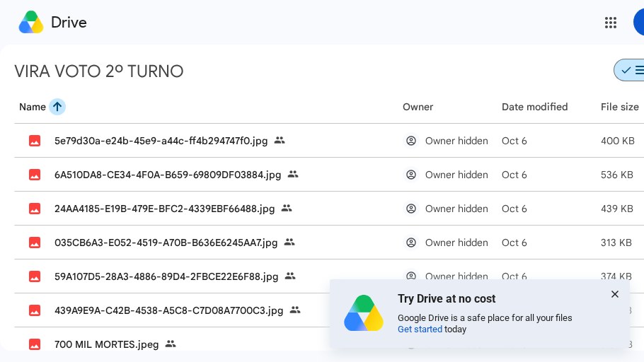Open file 6A510DA8-CE34-4F0A-B659-69809DF03884.jpg
Screen dimensions: 644x362
pos(168,175)
